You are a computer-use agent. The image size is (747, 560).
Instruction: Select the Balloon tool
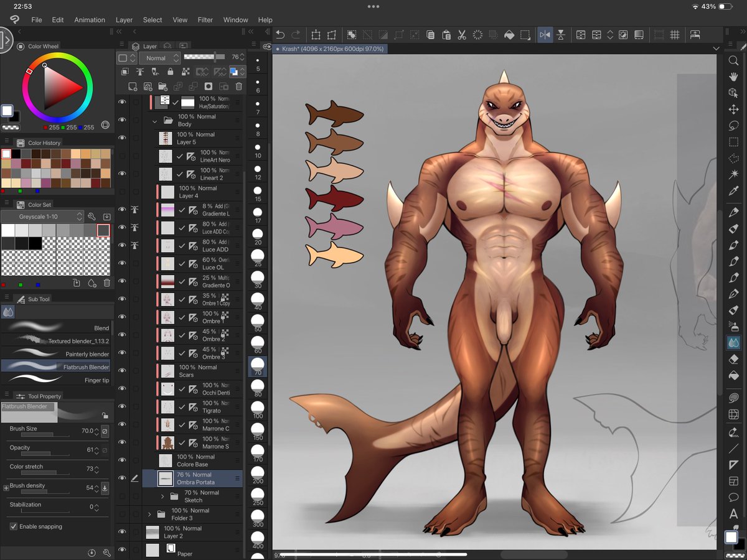(x=733, y=497)
